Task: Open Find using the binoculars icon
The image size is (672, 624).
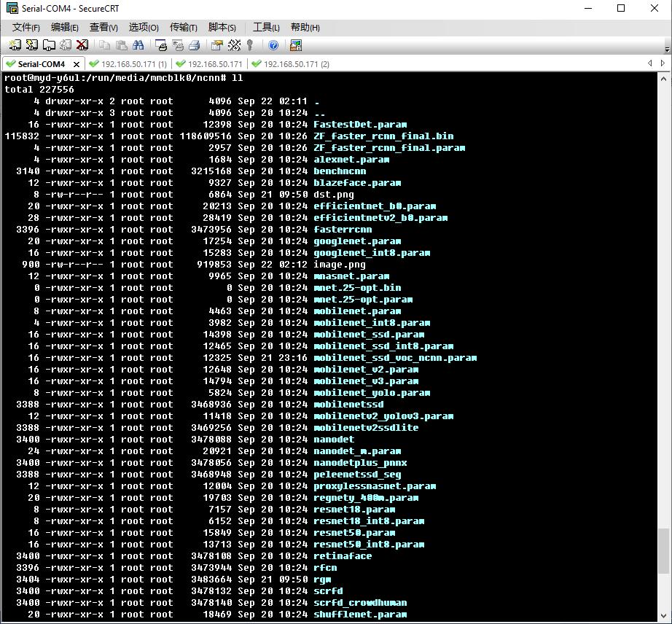Action: pyautogui.click(x=139, y=45)
